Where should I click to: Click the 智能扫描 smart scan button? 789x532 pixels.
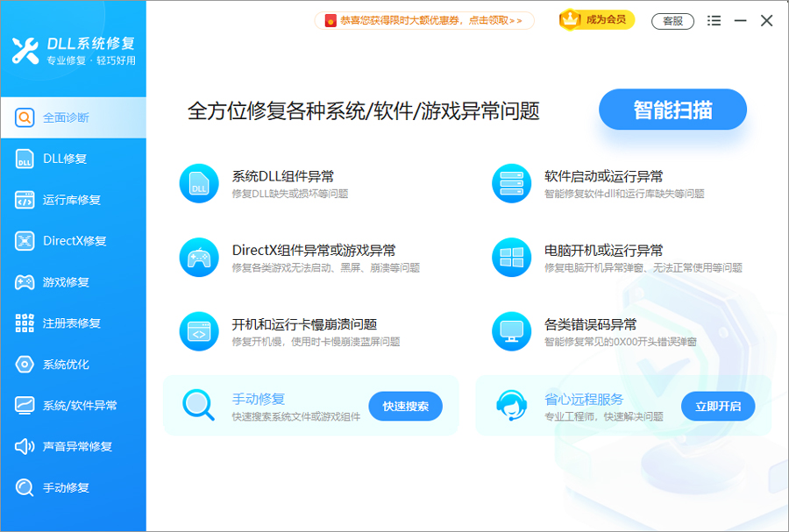tap(672, 109)
